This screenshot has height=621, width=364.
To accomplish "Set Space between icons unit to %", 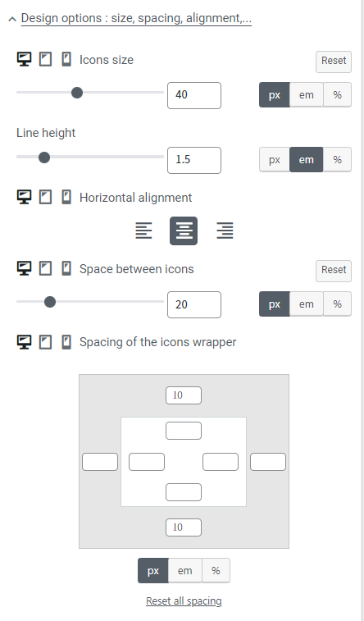I will [x=337, y=304].
